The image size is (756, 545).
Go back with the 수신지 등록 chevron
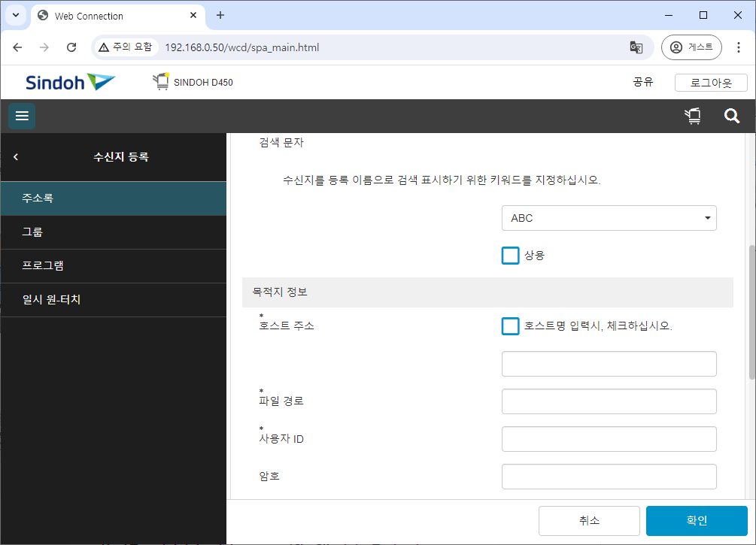(16, 157)
